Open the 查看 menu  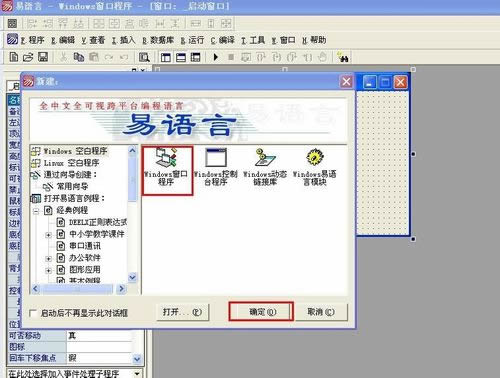coord(93,40)
